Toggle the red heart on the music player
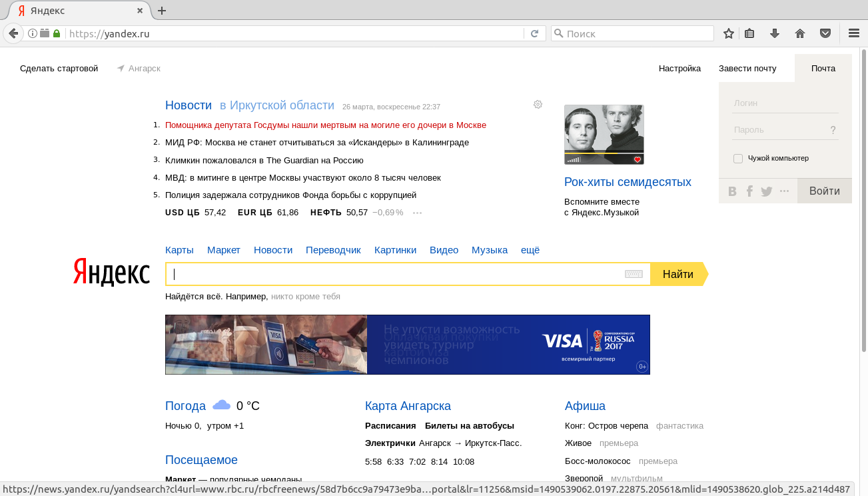868x496 pixels. tap(638, 159)
